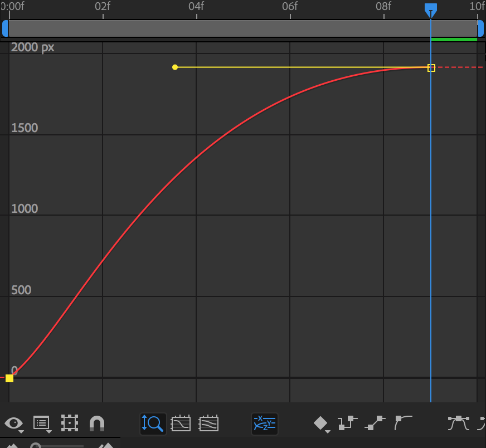Click the 1500 value label
The height and width of the screenshot is (448, 486).
pyautogui.click(x=25, y=128)
